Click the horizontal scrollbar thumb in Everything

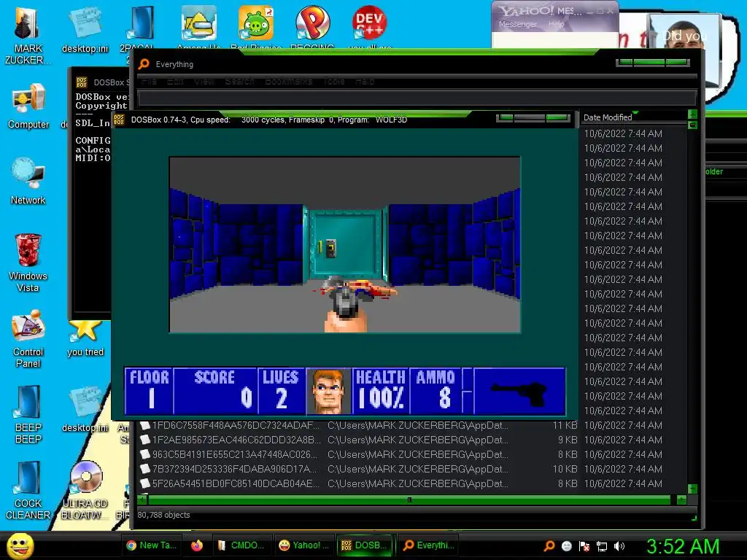[x=409, y=499]
